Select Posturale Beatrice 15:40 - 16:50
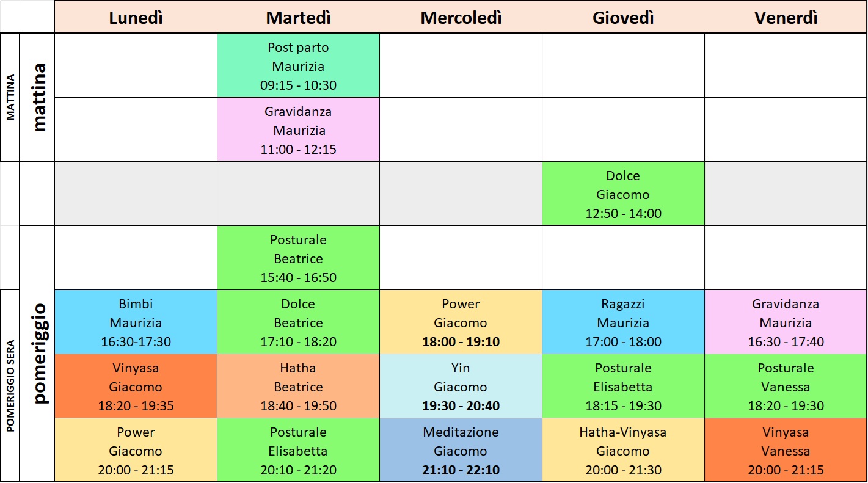 [x=298, y=258]
